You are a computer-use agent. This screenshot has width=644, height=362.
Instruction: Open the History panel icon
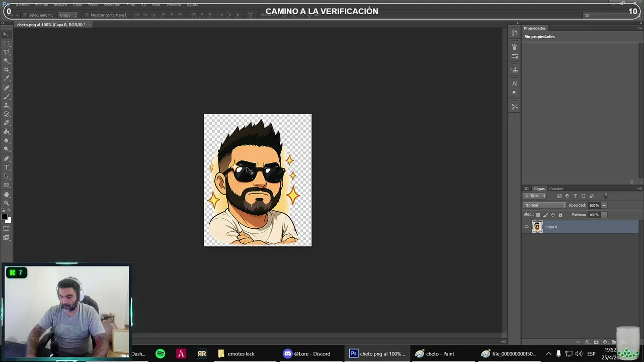514,33
